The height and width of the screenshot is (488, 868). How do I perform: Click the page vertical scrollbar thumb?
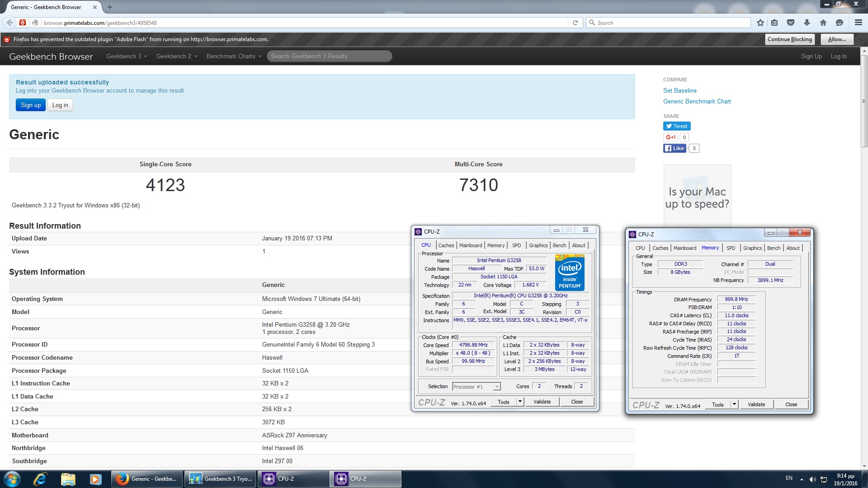(x=864, y=100)
